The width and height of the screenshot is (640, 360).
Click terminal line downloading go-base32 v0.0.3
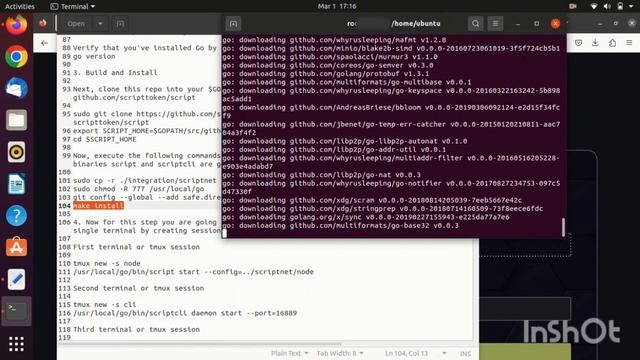point(340,225)
